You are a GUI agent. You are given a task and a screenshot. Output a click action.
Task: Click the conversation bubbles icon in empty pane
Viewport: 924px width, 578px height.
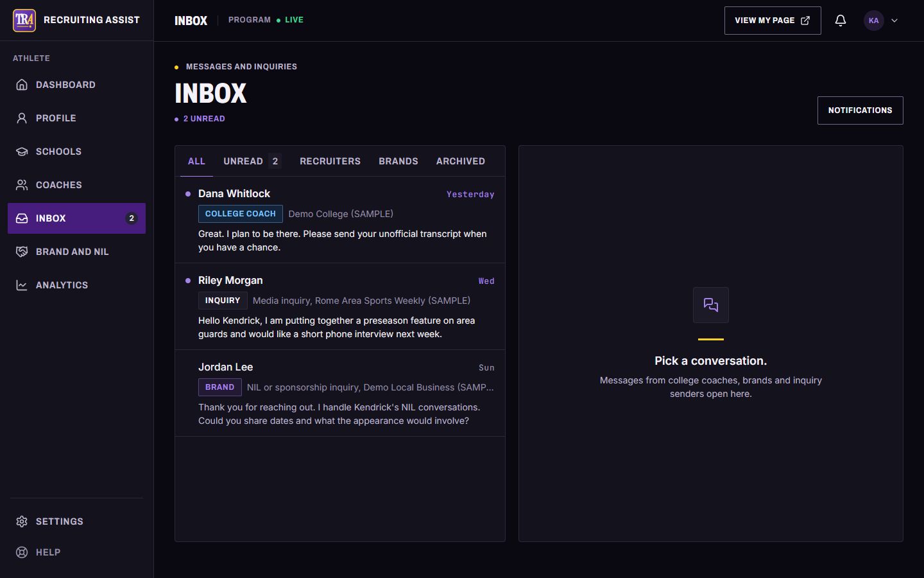pyautogui.click(x=711, y=305)
